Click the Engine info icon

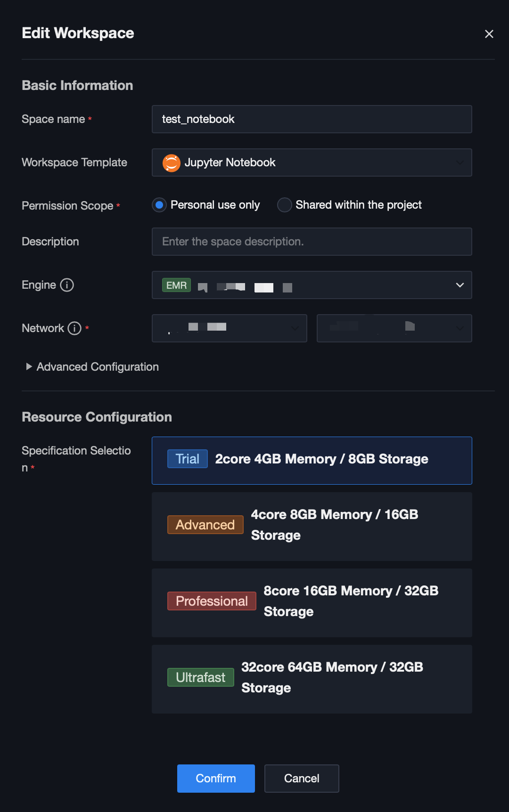[67, 285]
